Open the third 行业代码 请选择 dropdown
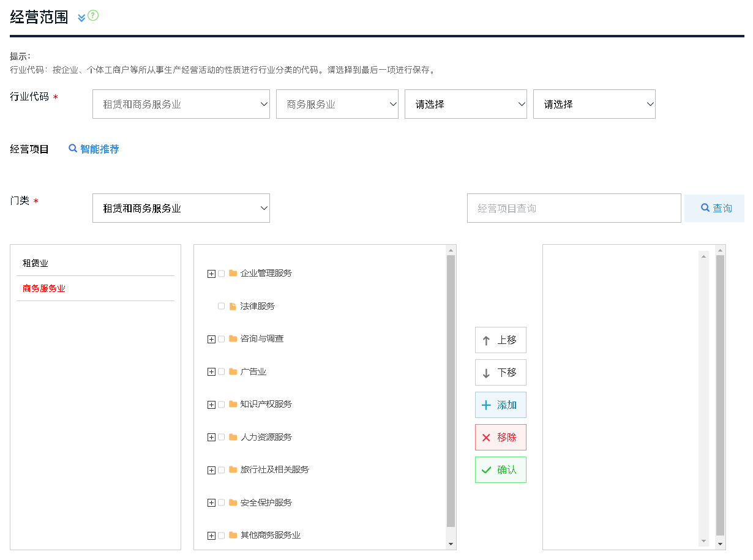 [x=465, y=103]
